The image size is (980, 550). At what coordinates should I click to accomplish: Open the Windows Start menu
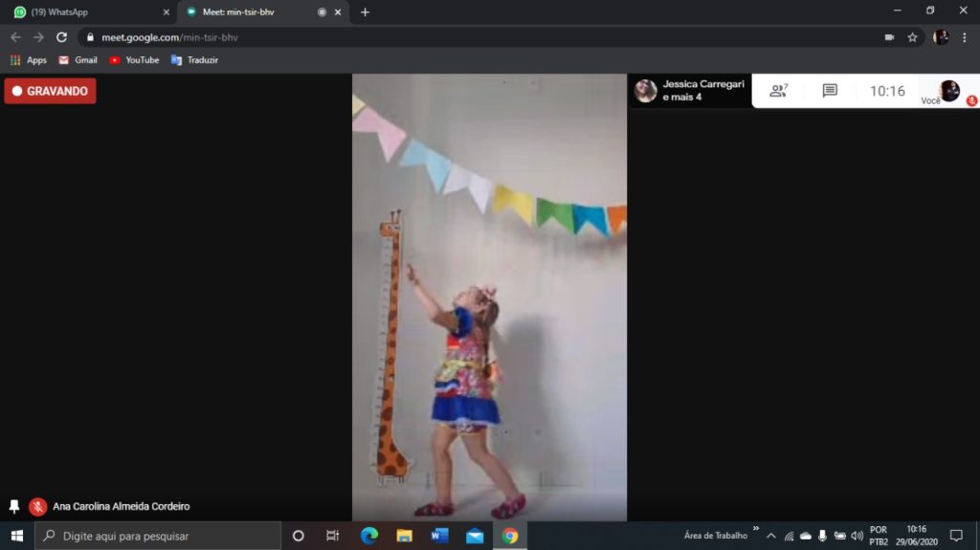[17, 536]
